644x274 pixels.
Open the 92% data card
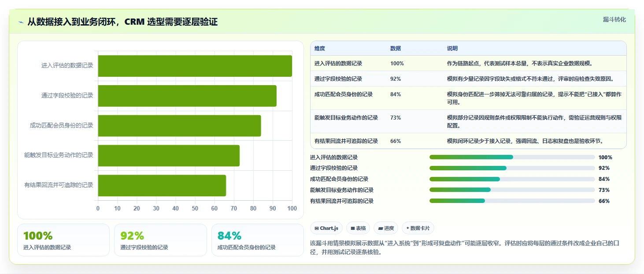[x=160, y=240]
